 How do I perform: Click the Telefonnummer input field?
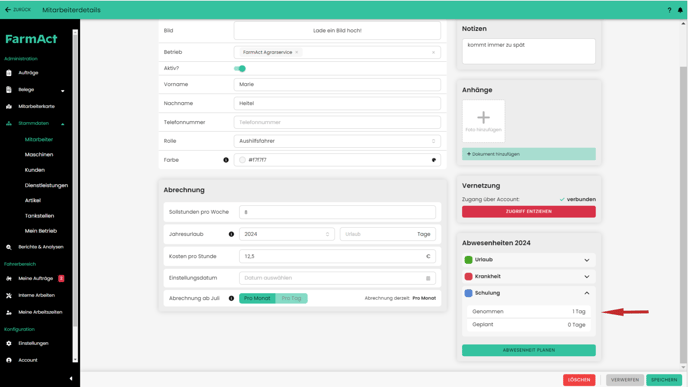tap(337, 122)
